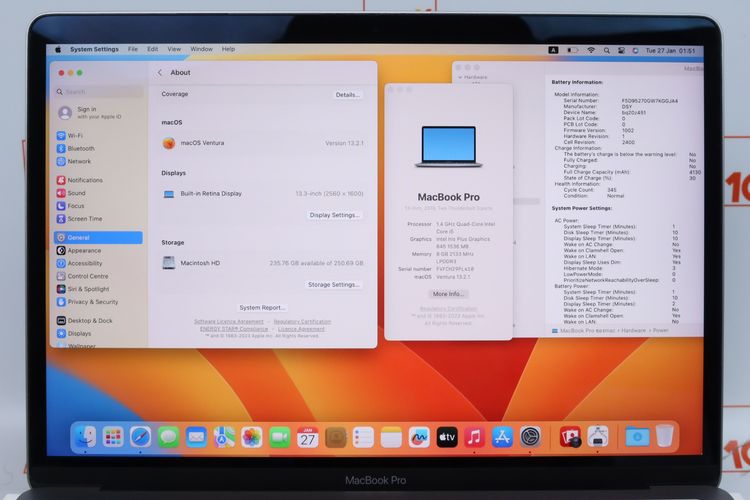This screenshot has width=750, height=500.
Task: Open Reminders app in the Dock
Action: click(363, 436)
